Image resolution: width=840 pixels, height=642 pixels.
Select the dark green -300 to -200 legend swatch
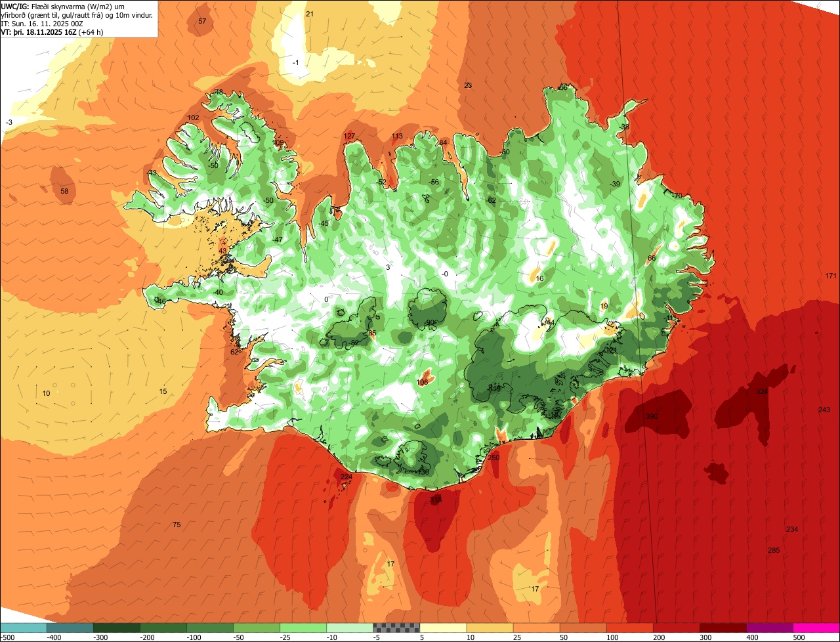117,628
